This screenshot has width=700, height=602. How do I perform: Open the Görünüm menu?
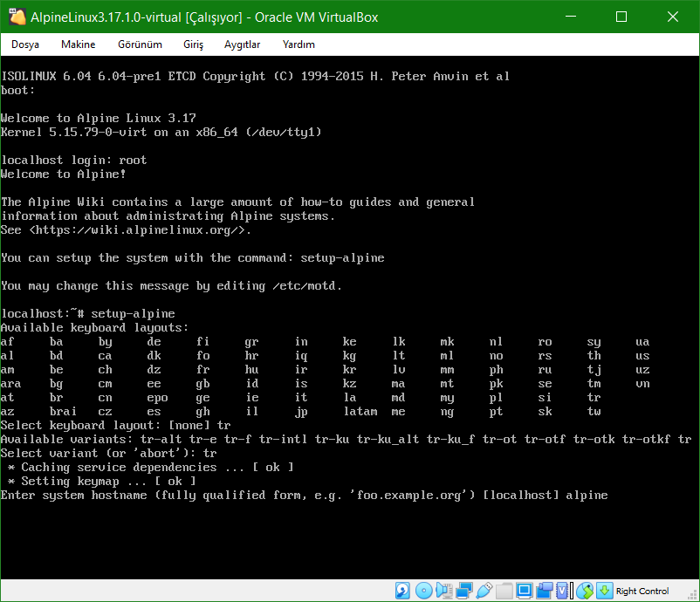[x=140, y=44]
